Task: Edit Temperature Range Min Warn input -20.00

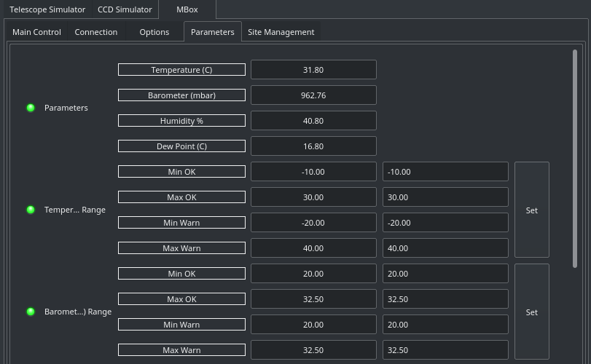Action: [445, 223]
